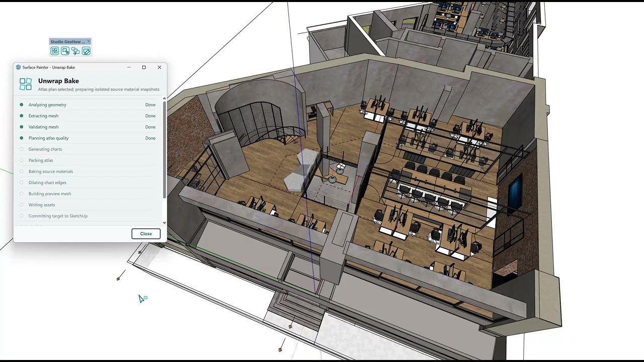Click the status dot next to Generating charts
This screenshot has height=362, width=644.
point(21,149)
